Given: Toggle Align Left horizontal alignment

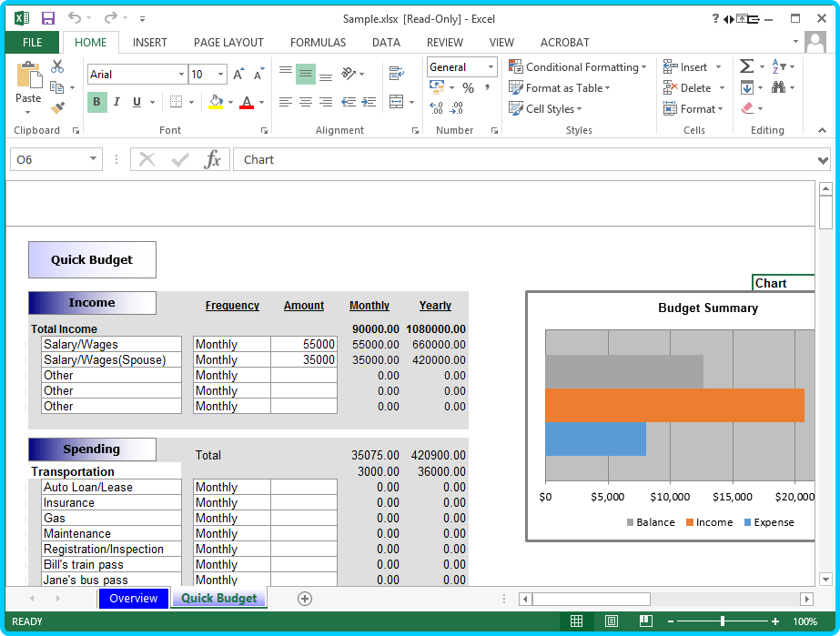Looking at the screenshot, I should (286, 102).
